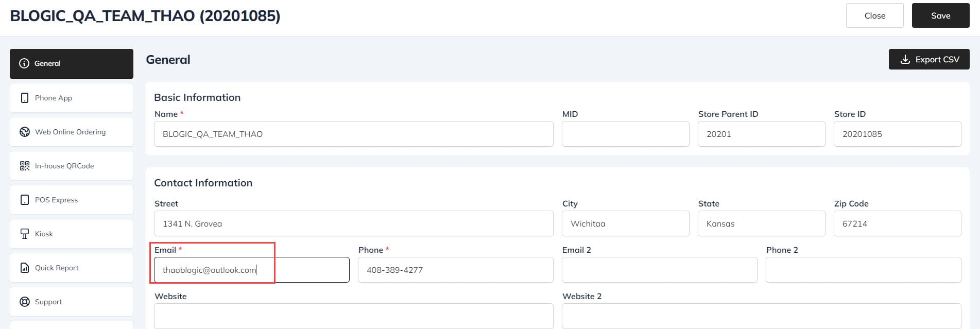The width and height of the screenshot is (980, 329).
Task: Select the State field showing Kansas
Action: [761, 223]
